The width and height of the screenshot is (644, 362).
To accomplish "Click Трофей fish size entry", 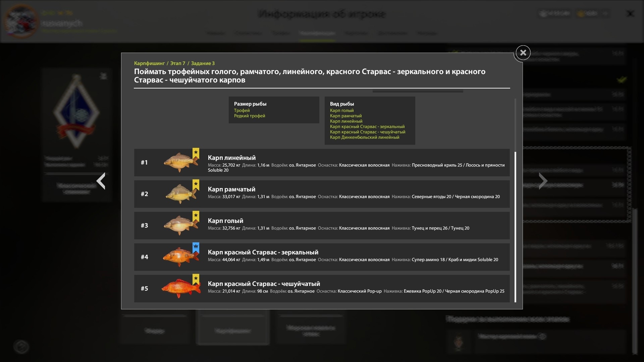I will click(x=242, y=111).
